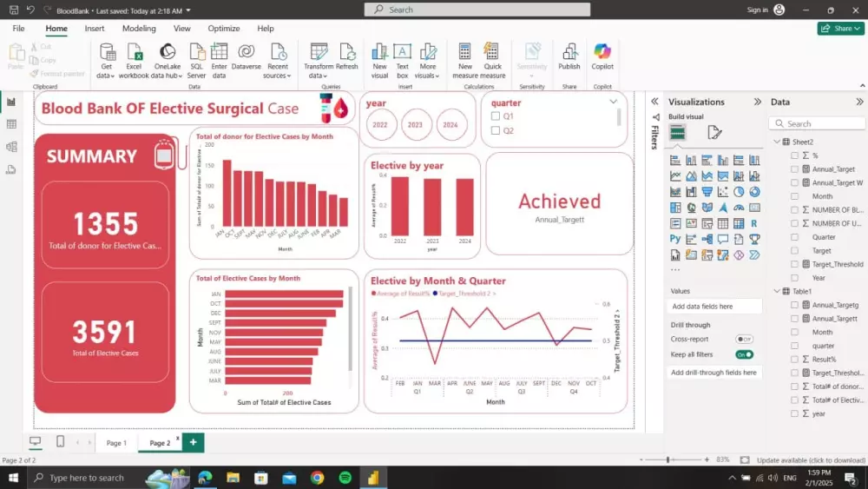Open OneLake data hub

coord(168,60)
